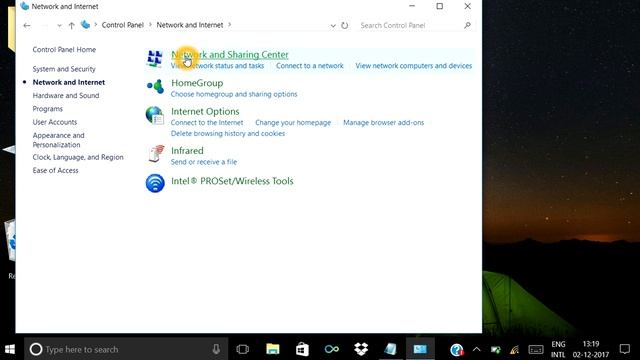
Task: Click the microphone icon in search box
Action: pos(216,349)
